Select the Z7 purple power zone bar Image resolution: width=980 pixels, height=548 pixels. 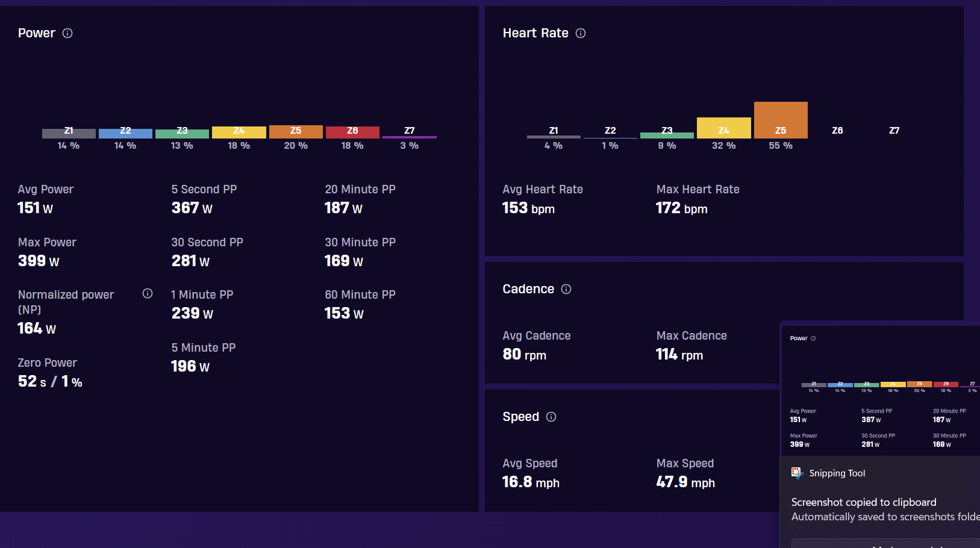click(410, 137)
